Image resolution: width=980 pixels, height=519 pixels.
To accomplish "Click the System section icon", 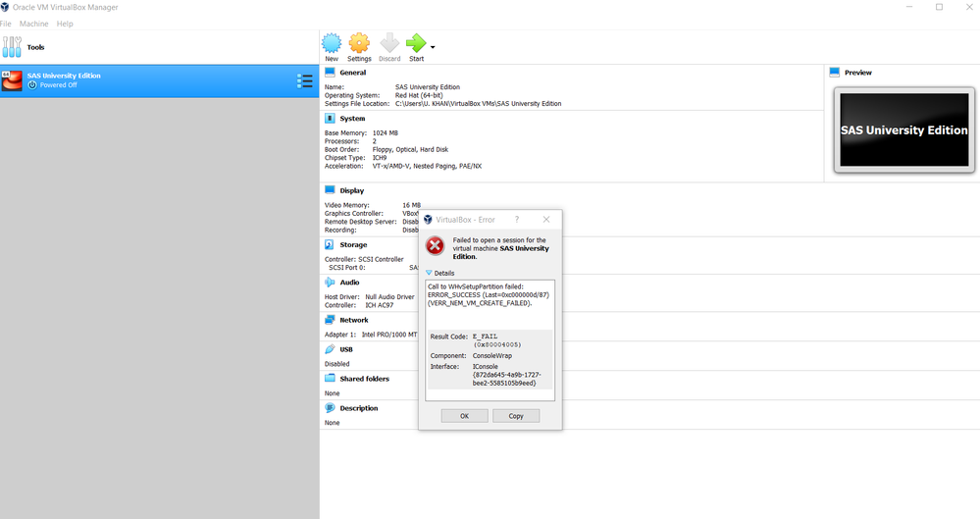I will [x=330, y=118].
